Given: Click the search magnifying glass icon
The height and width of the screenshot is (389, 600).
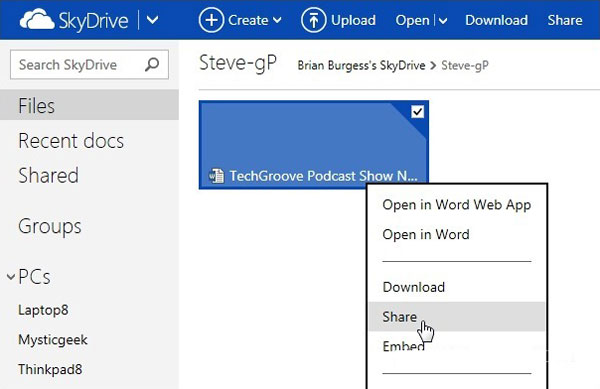Looking at the screenshot, I should pos(152,64).
